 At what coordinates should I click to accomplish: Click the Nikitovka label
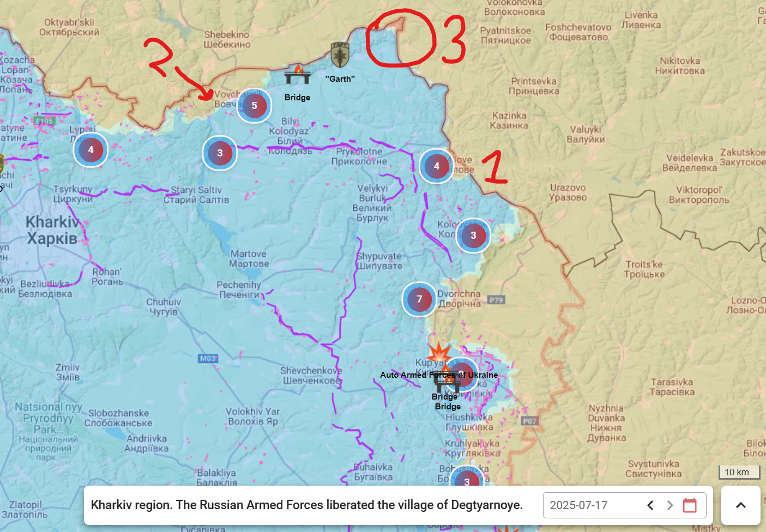680,65
